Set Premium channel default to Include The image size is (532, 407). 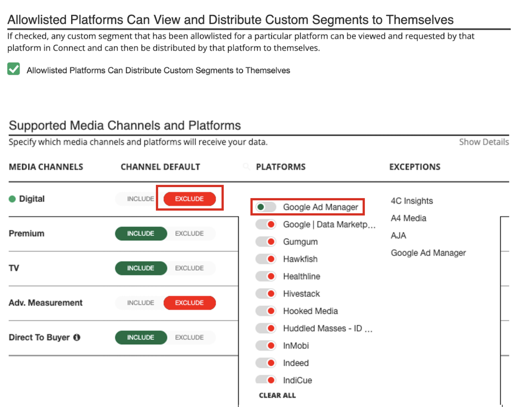[x=141, y=233]
